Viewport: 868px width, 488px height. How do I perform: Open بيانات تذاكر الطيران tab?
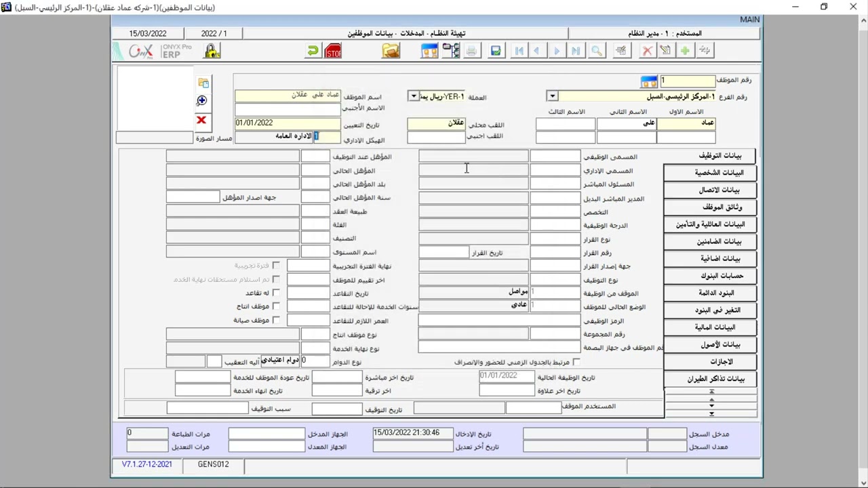coord(709,380)
